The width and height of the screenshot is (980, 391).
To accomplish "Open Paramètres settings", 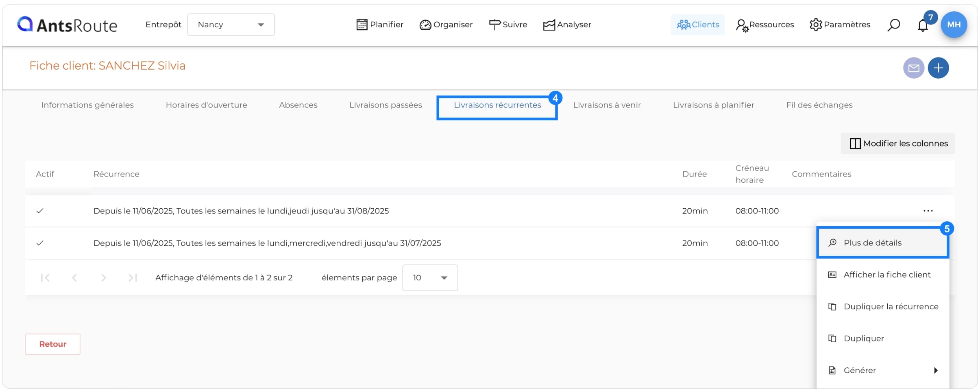I will [840, 25].
